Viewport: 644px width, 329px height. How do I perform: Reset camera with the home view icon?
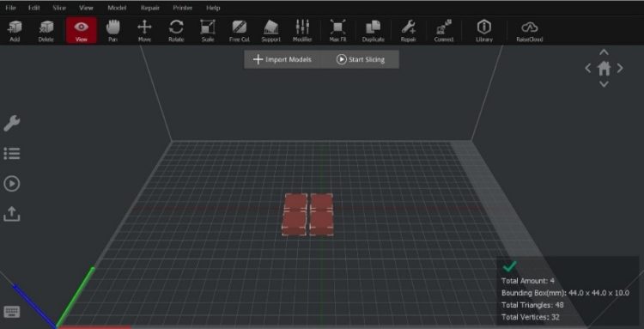604,68
